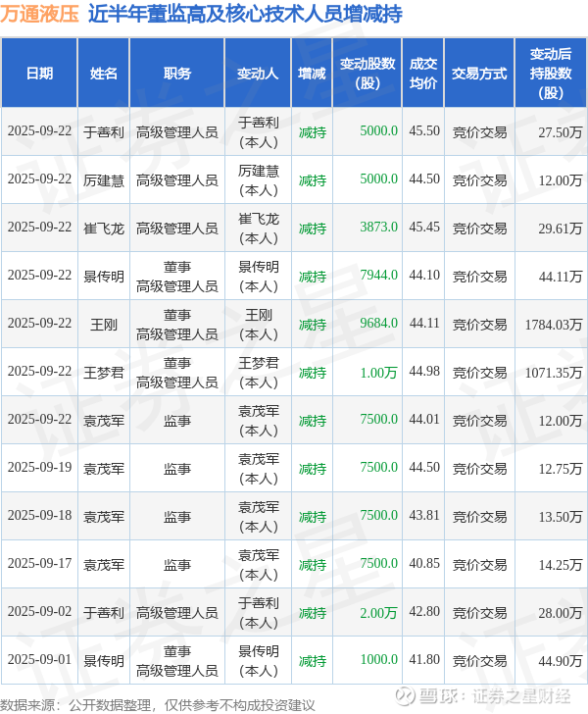The image size is (588, 714).
Task: Select the 王梦君 name cell
Action: pos(104,373)
